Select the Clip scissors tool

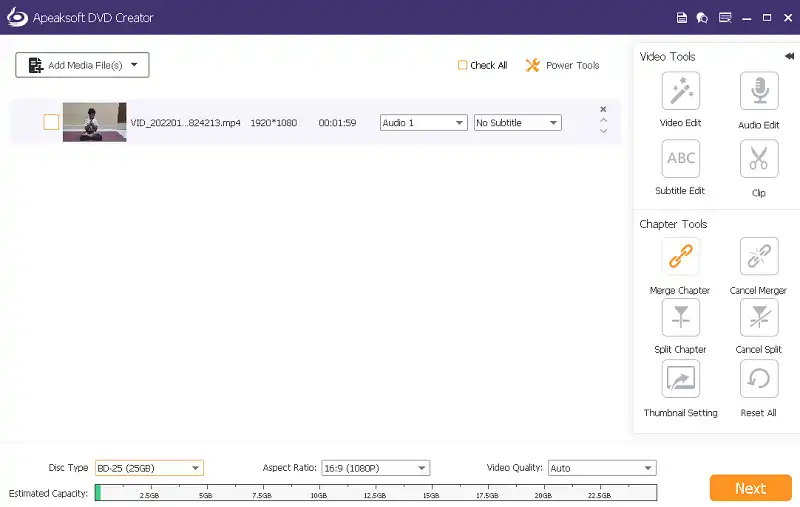click(x=758, y=158)
